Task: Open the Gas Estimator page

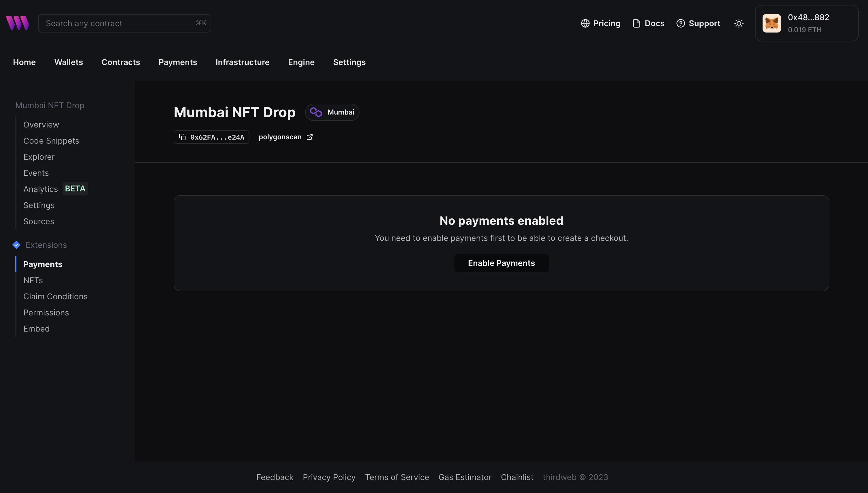Action: 465,477
